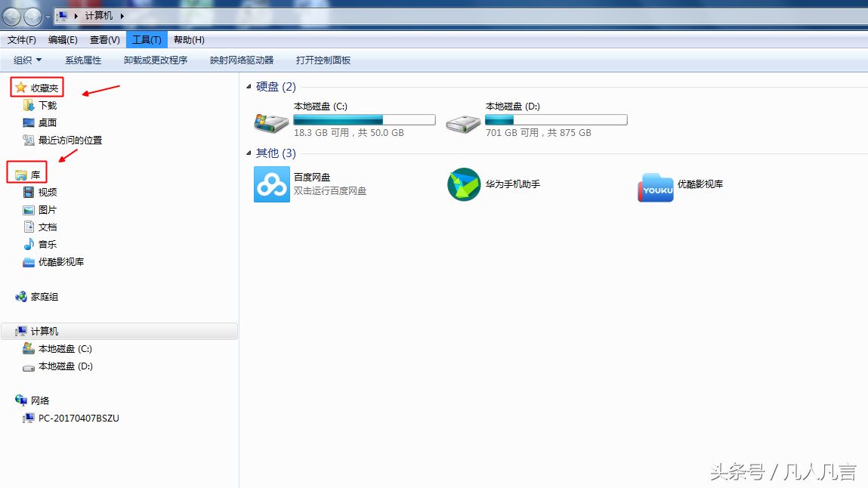Open 下载 in favorites
This screenshot has width=868, height=488.
[48, 106]
